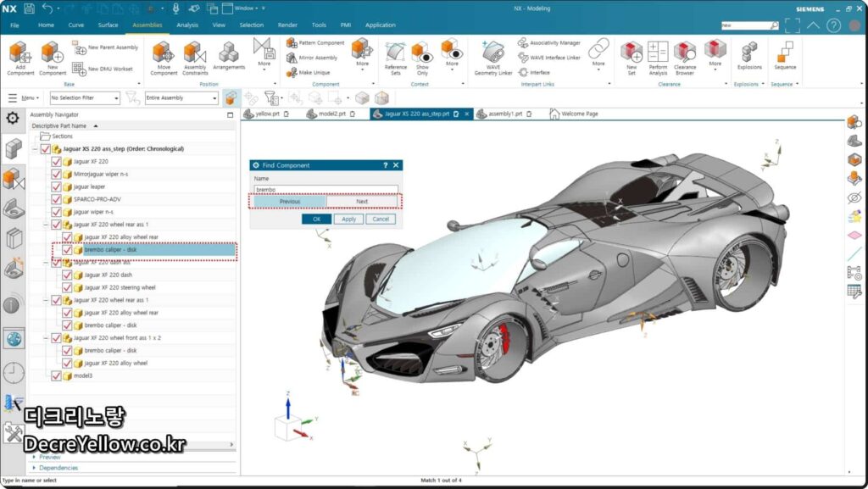The height and width of the screenshot is (489, 868).
Task: Click the Explosions icon
Action: [x=749, y=55]
